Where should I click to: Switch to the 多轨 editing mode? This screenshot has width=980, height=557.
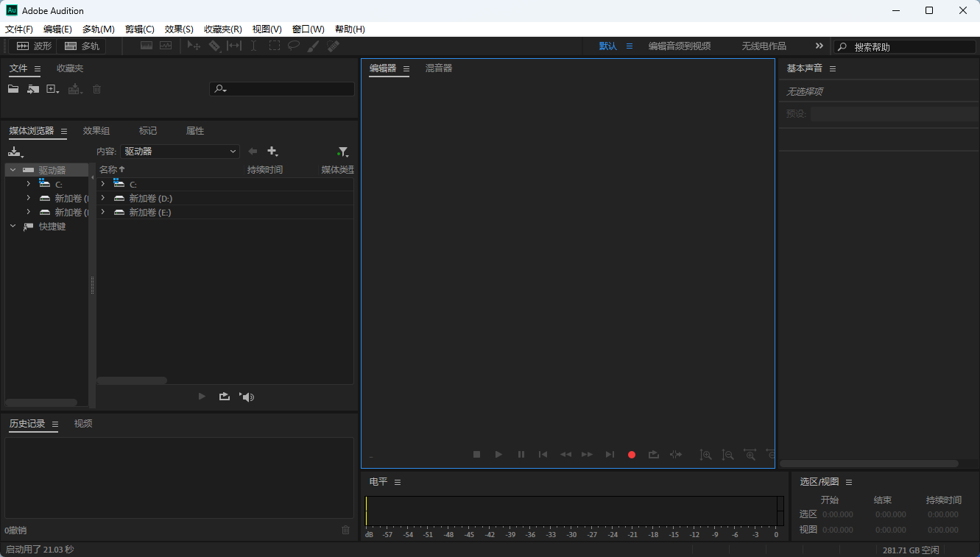[x=82, y=46]
